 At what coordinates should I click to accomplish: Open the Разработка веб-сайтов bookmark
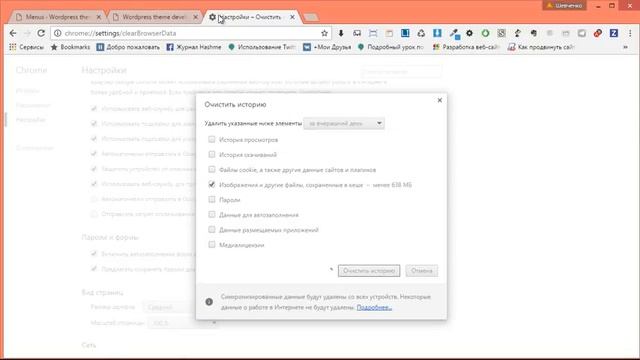point(466,47)
